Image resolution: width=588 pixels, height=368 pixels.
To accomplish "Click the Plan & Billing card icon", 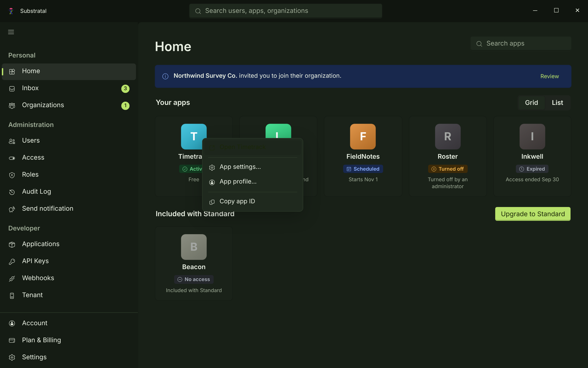I will [12, 340].
